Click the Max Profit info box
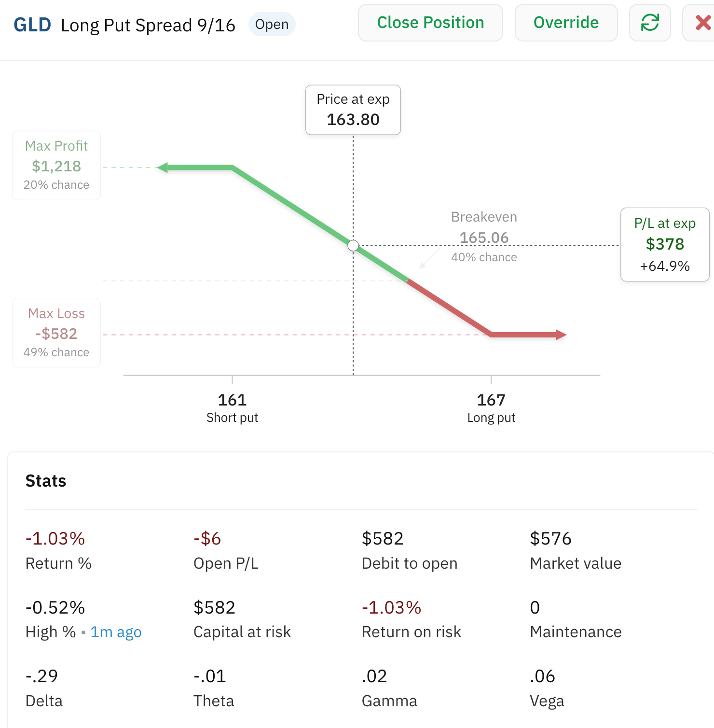714x728 pixels. 56,165
